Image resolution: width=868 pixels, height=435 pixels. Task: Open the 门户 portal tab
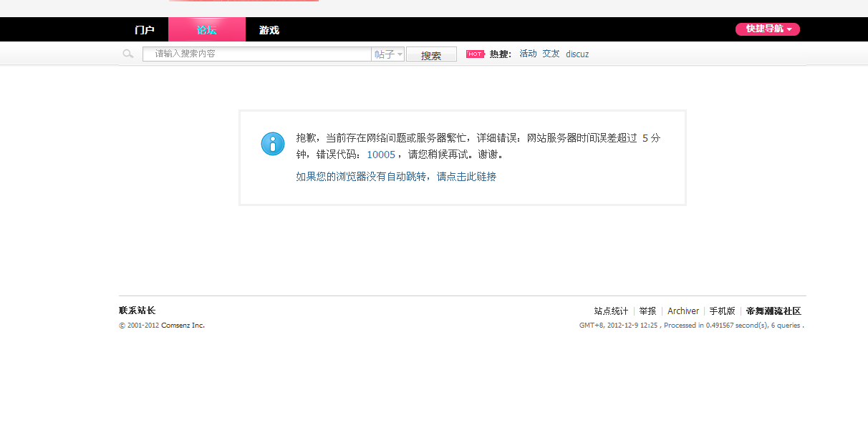pos(145,29)
